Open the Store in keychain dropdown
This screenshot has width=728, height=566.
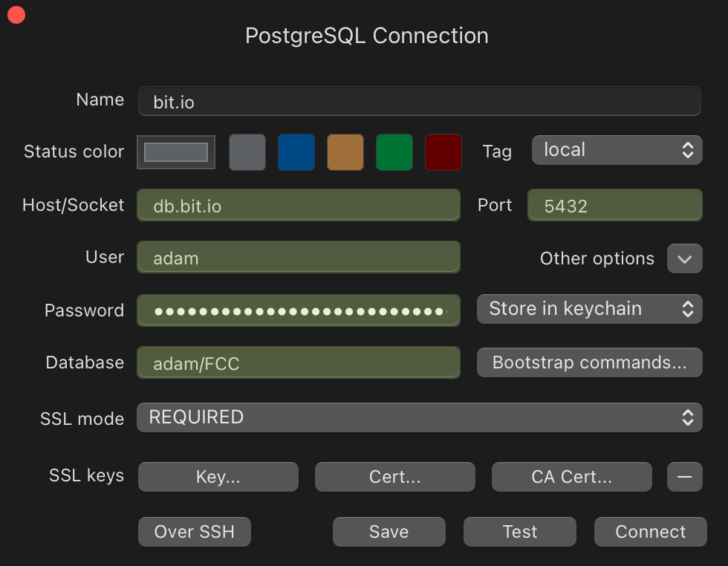[590, 309]
